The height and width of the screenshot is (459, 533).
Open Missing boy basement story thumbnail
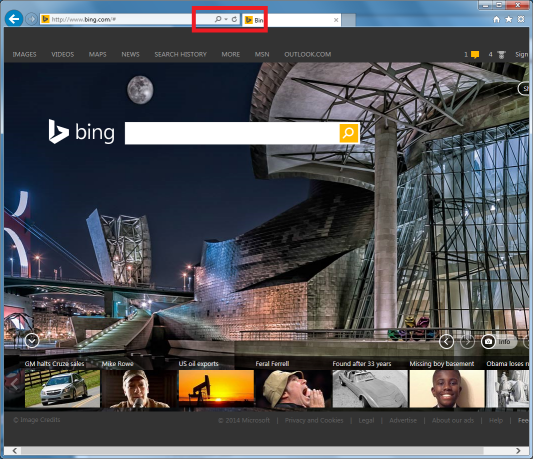[x=447, y=389]
